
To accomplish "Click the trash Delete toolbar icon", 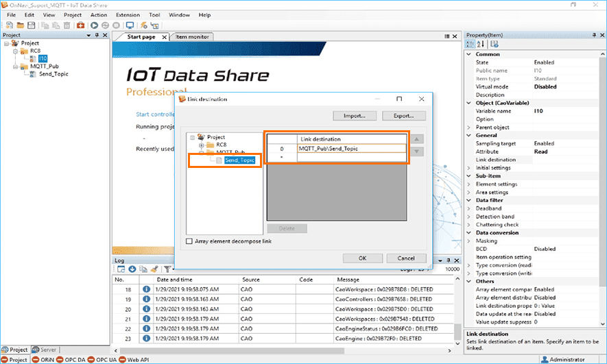I will 67,25.
